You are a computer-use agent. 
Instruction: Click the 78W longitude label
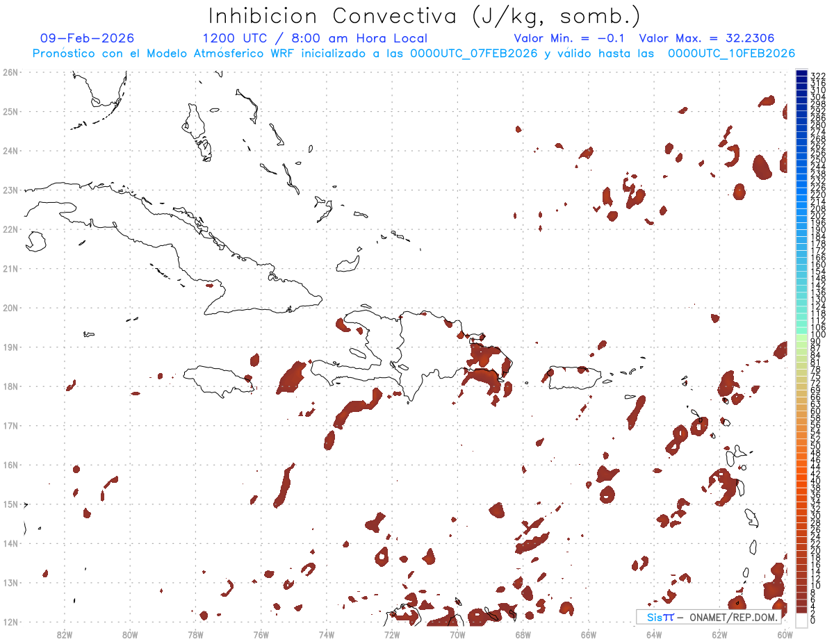[195, 634]
